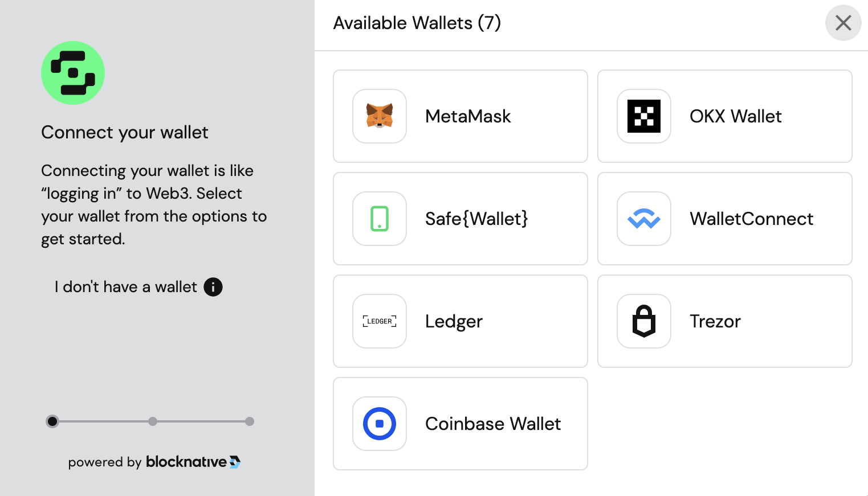Image resolution: width=868 pixels, height=496 pixels.
Task: Click the green app logo
Action: click(x=73, y=73)
